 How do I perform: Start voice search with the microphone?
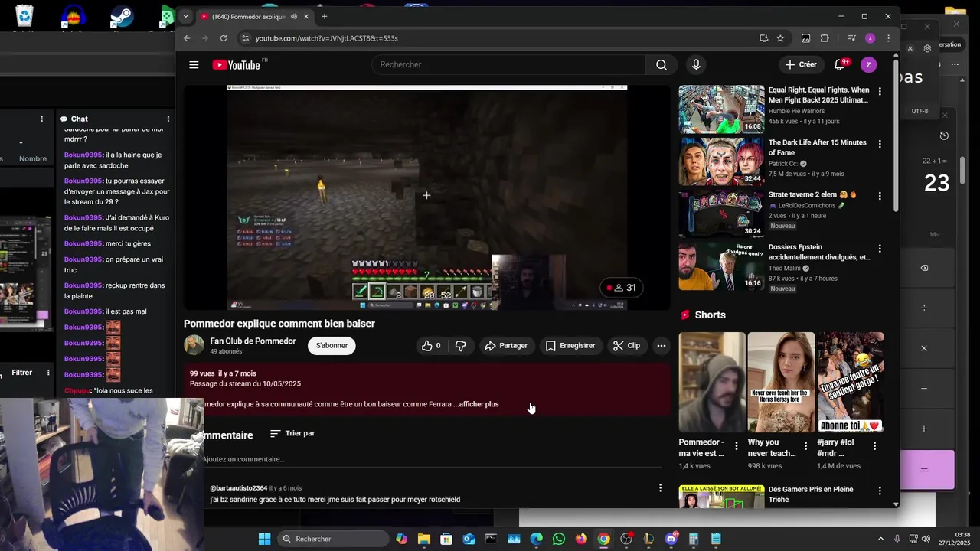pos(696,65)
